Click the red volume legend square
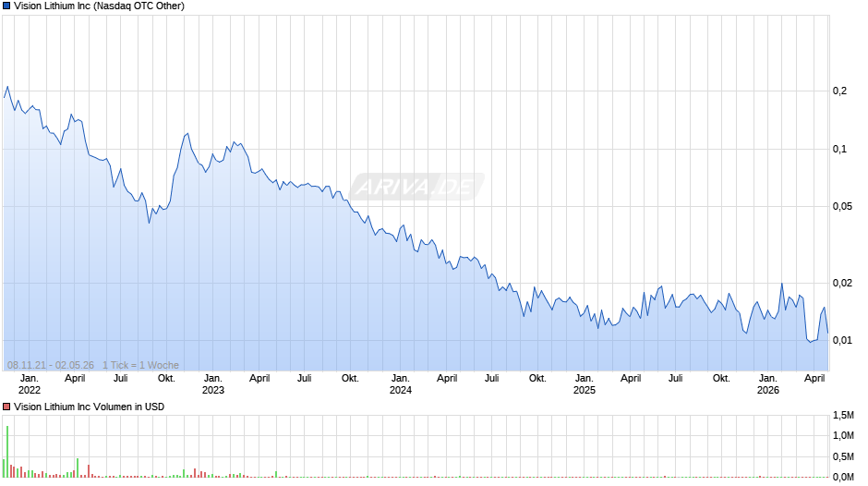868x486 pixels. (x=6, y=407)
